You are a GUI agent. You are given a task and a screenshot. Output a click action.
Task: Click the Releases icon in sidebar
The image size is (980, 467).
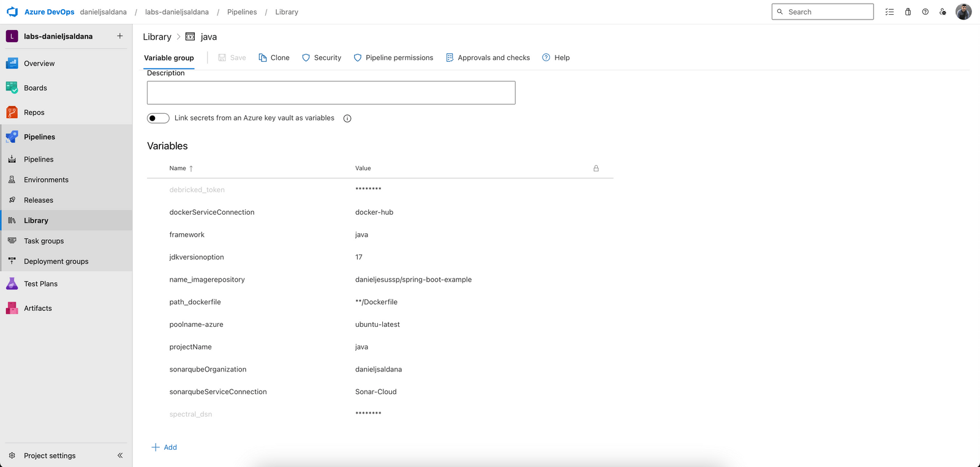tap(12, 200)
